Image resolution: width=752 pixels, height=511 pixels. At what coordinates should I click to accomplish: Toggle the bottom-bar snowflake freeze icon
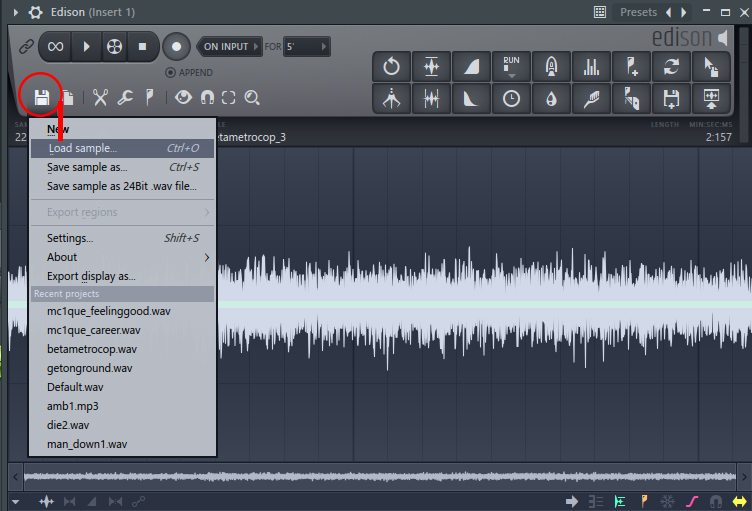tap(667, 502)
